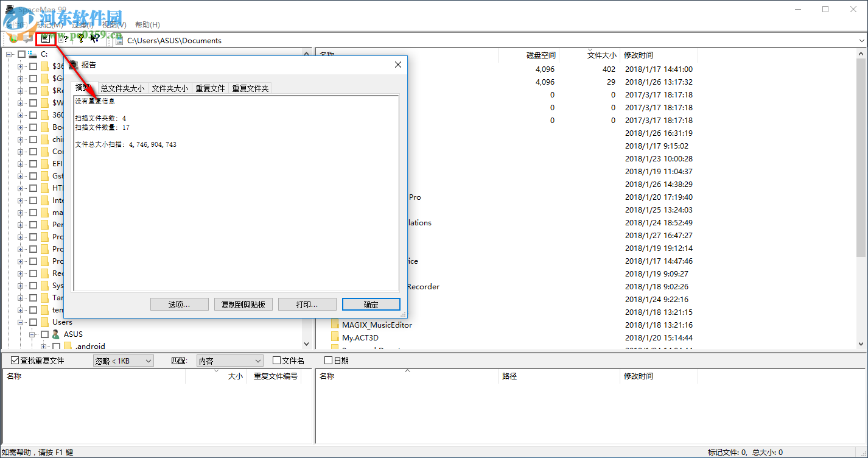Image resolution: width=868 pixels, height=458 pixels.
Task: Click the 标记文件: 0 status bar text
Action: (x=727, y=453)
